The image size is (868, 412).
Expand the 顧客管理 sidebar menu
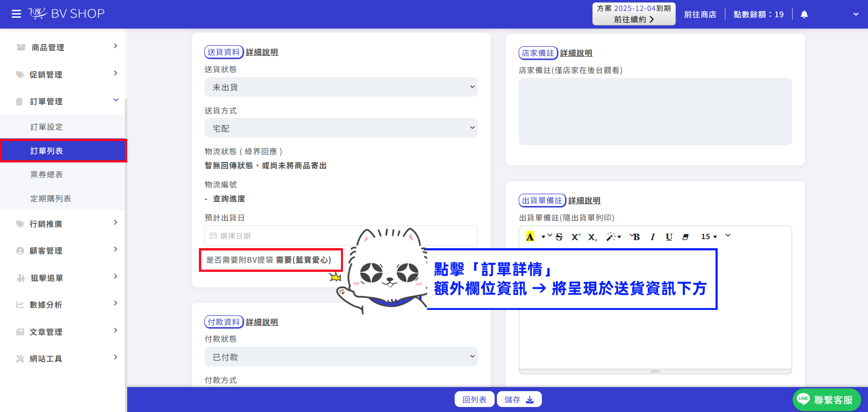tap(63, 250)
